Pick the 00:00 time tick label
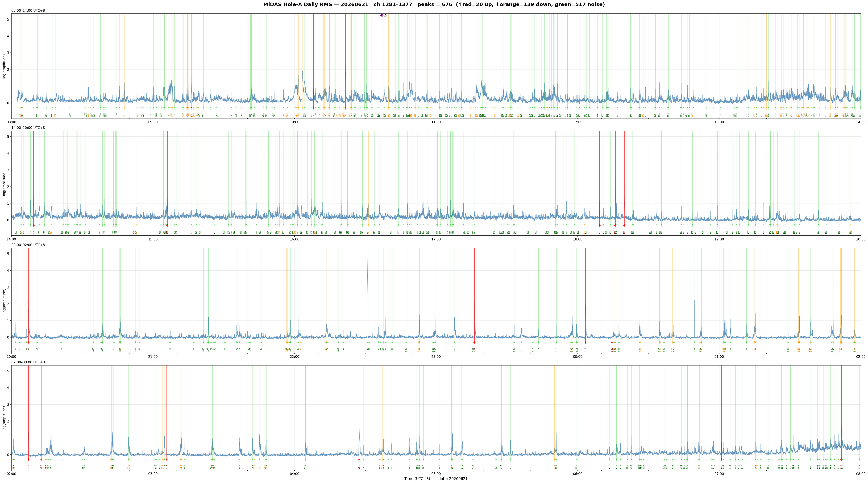Viewport: 868px width, 483px height. coord(577,356)
